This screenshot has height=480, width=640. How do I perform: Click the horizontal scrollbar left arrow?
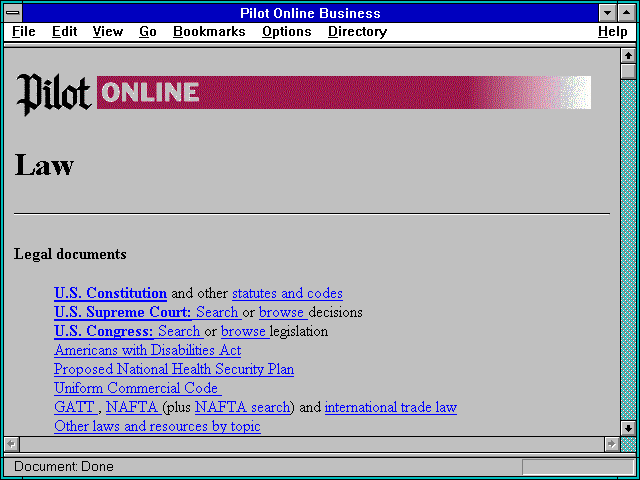pyautogui.click(x=11, y=444)
